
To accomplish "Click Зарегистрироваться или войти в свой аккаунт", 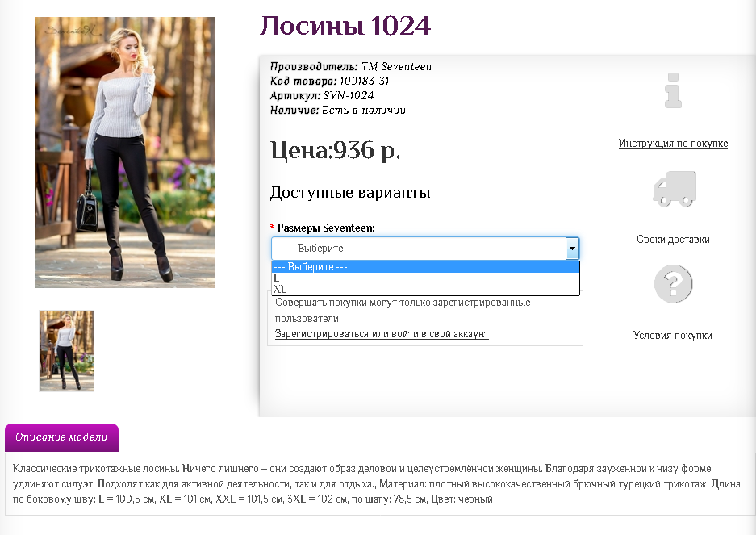I will (382, 334).
